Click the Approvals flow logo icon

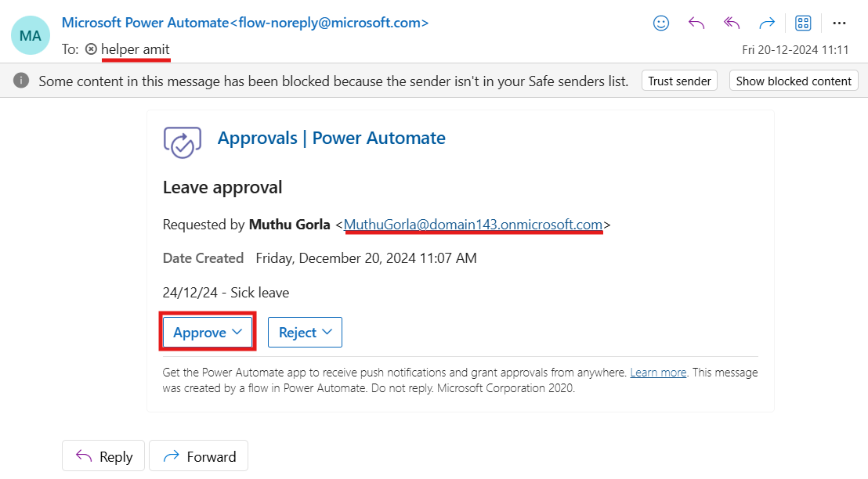183,142
